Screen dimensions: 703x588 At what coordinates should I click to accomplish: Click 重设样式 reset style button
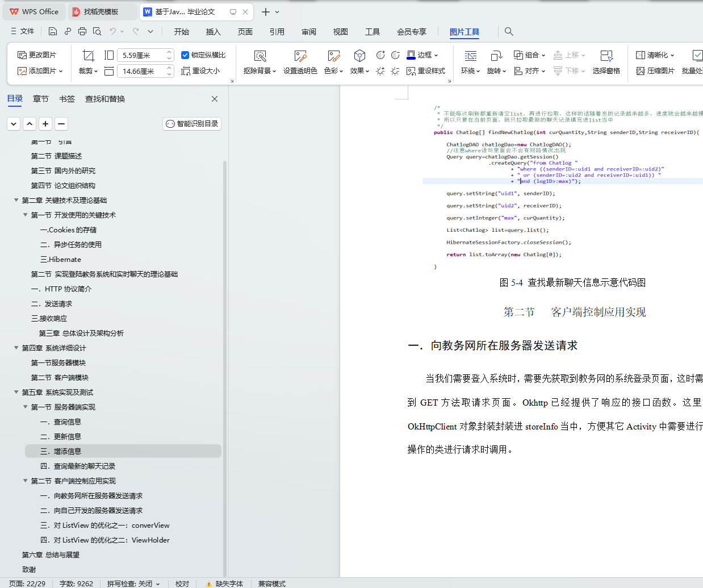coord(426,71)
